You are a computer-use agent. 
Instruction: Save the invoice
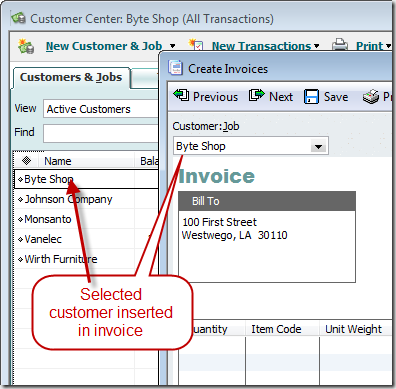tap(336, 97)
